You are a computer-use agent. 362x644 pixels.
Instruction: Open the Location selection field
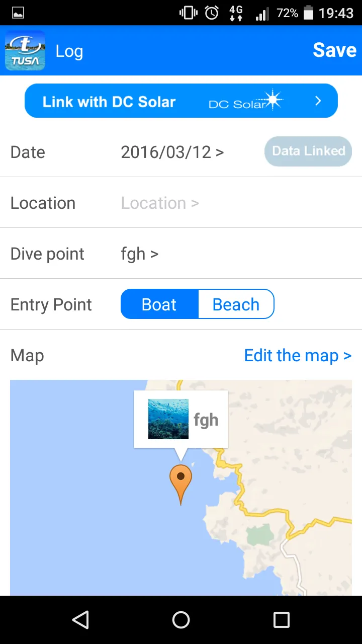pyautogui.click(x=160, y=203)
